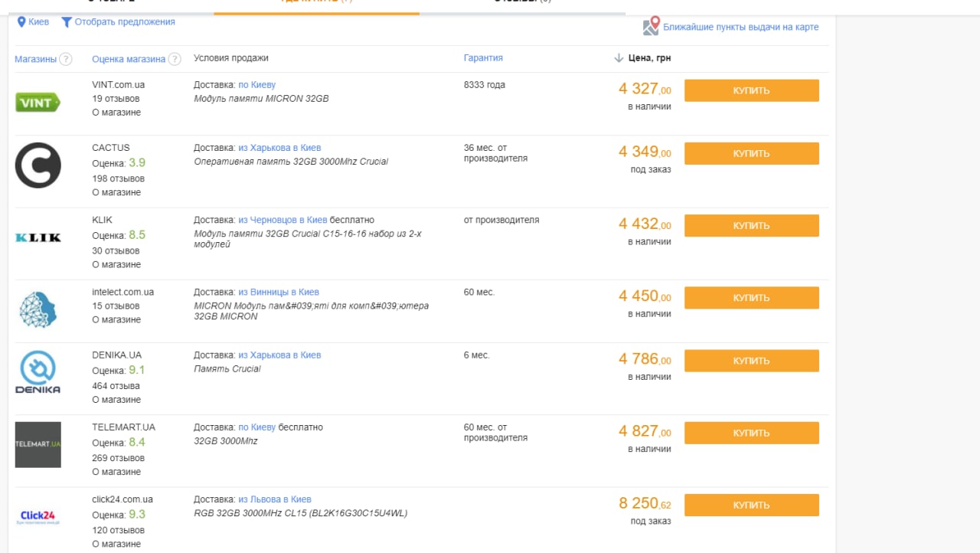Open О магазине under intelect.com.ua
The height and width of the screenshot is (553, 980).
[116, 319]
